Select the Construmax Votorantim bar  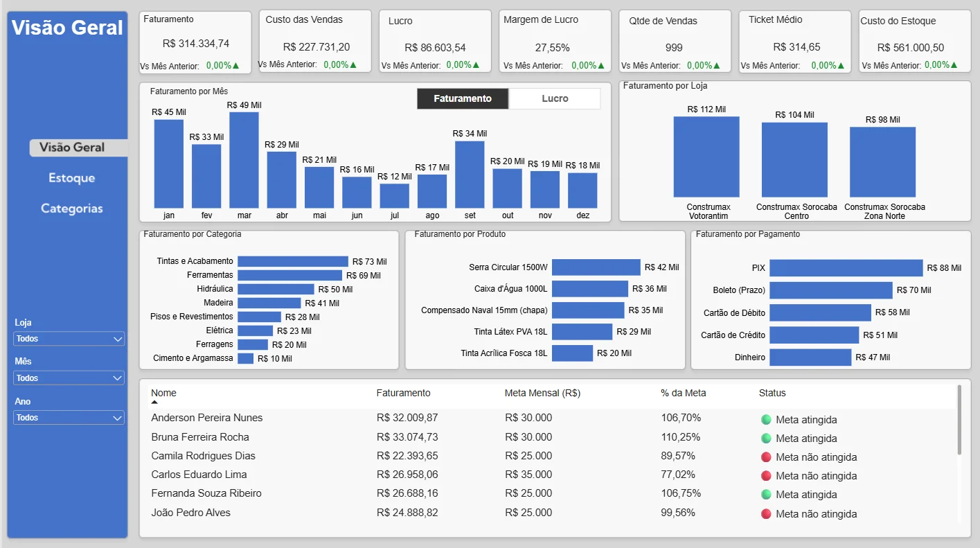(706, 157)
